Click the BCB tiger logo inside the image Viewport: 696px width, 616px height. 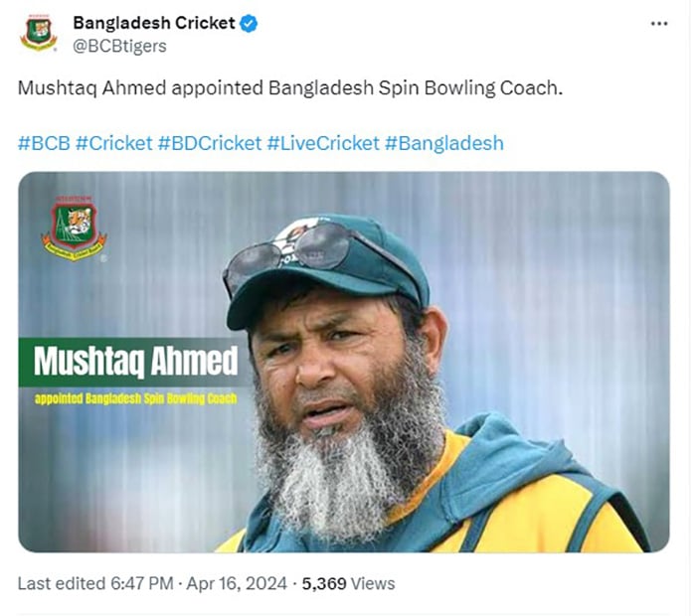74,230
